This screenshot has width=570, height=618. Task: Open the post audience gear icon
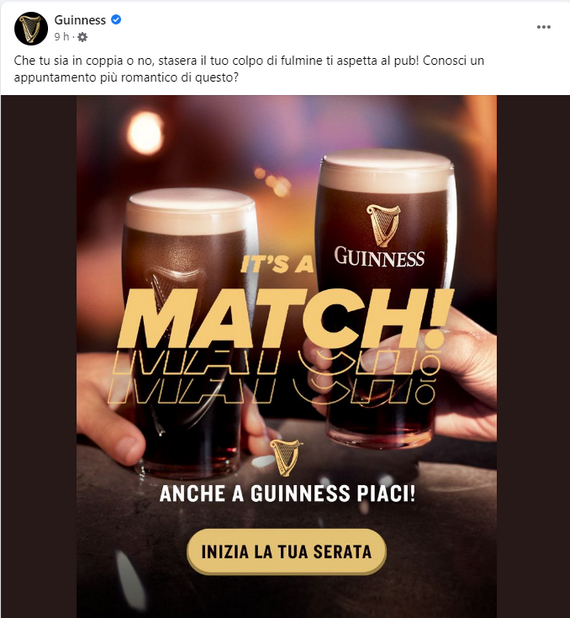point(82,37)
